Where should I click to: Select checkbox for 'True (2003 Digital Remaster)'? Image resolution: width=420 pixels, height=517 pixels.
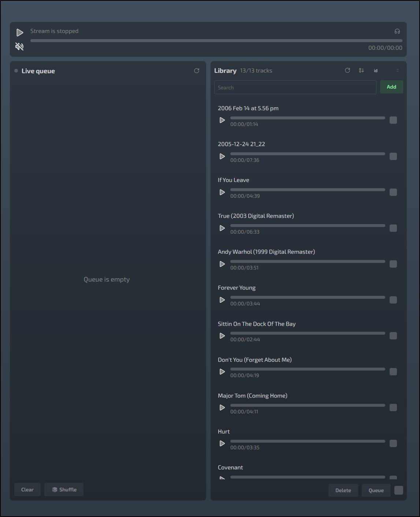[x=393, y=228]
